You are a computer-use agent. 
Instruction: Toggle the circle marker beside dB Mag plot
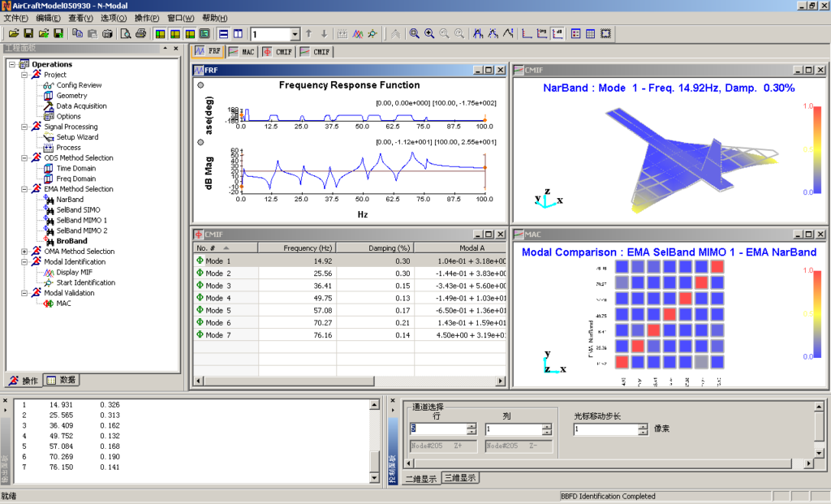(200, 142)
